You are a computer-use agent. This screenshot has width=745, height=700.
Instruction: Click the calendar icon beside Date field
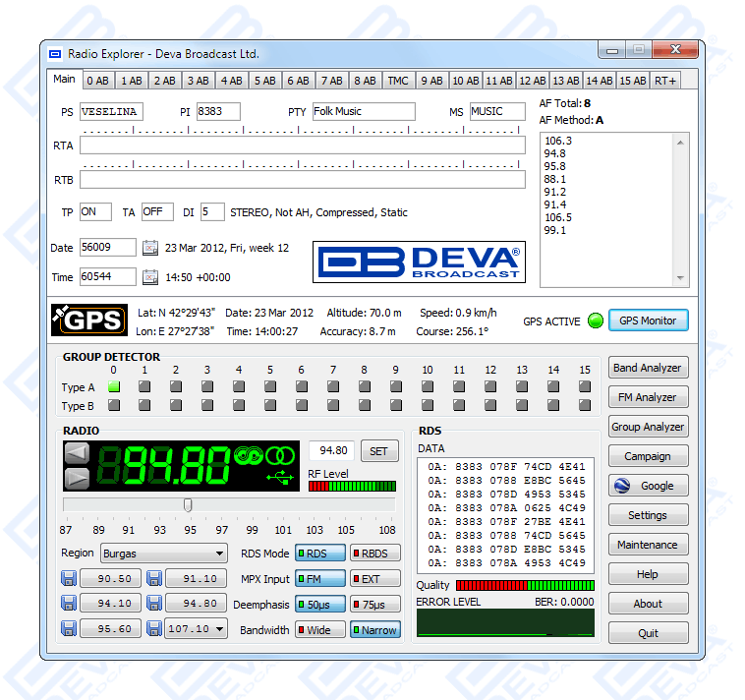[x=150, y=248]
